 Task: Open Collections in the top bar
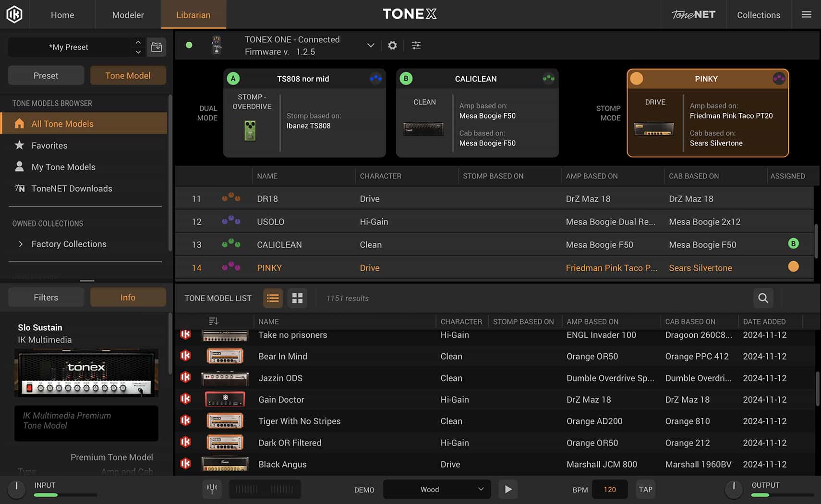coord(759,15)
